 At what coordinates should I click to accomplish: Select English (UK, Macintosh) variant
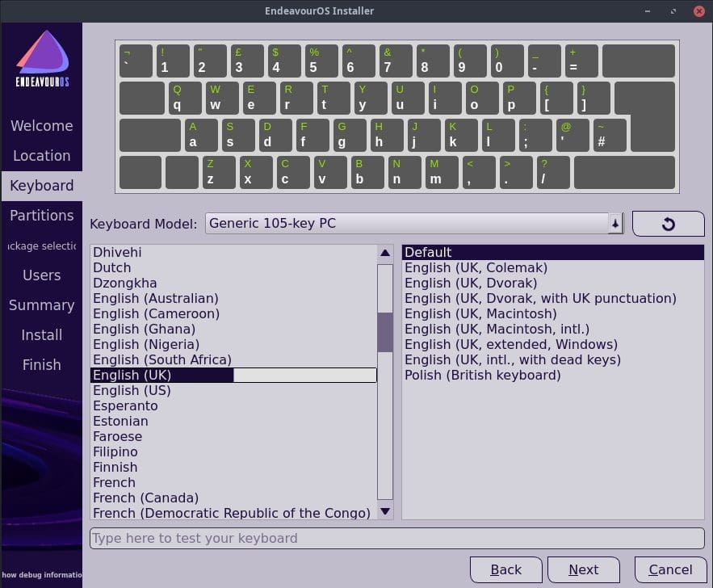pos(553,313)
